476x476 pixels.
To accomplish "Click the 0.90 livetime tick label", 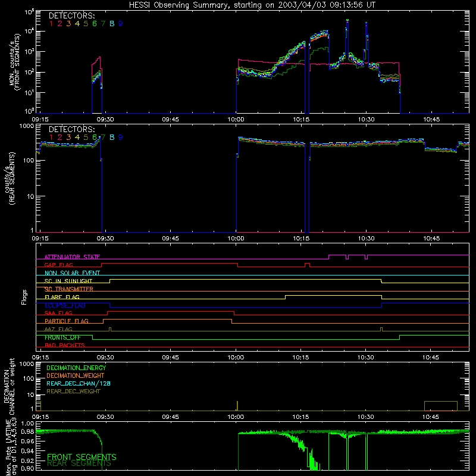I will [x=27, y=468].
